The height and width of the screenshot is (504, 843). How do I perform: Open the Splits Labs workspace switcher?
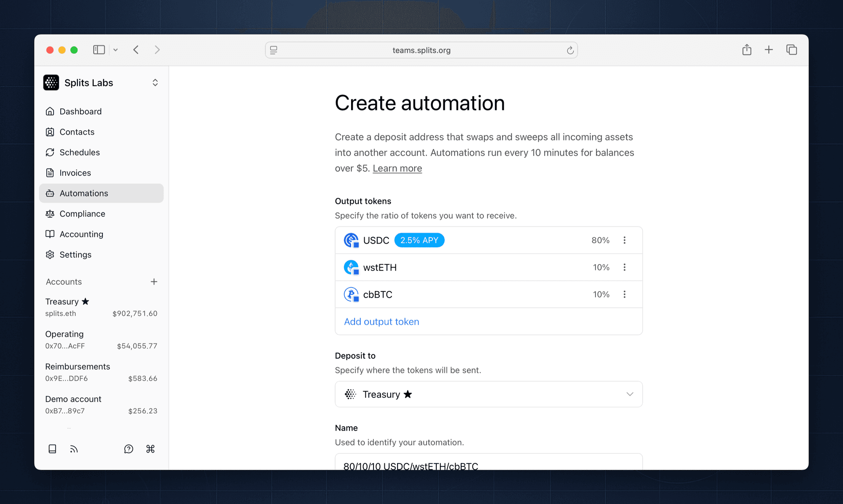(155, 83)
